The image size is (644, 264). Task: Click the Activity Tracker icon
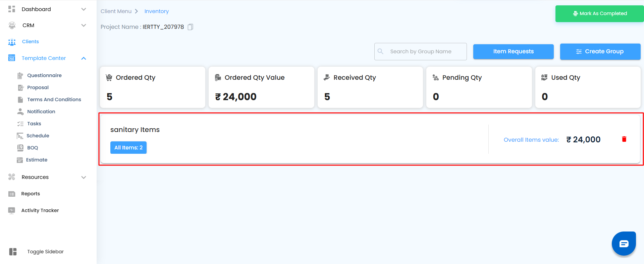point(12,210)
